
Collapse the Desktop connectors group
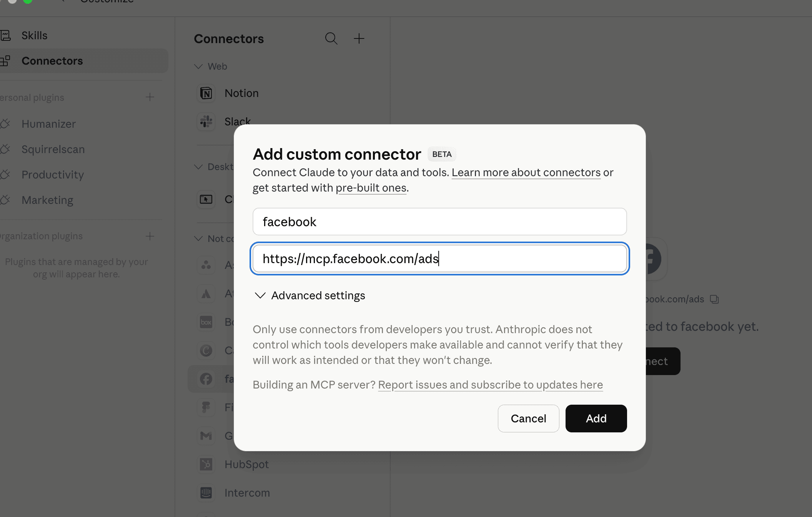(x=198, y=167)
